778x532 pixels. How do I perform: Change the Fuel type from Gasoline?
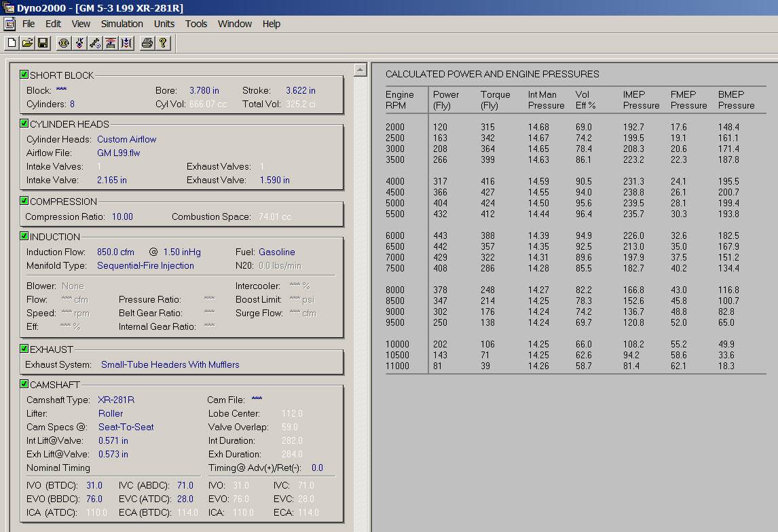[276, 252]
